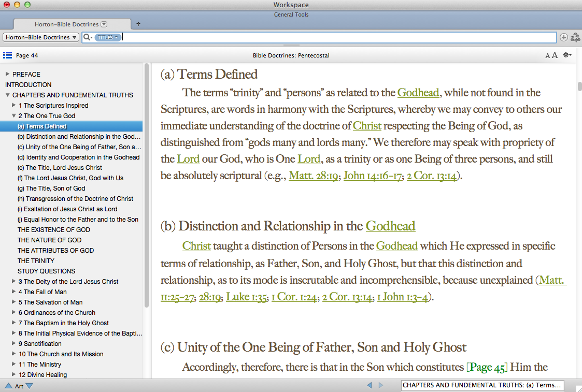Collapse the 2 The One True God chapter
The width and height of the screenshot is (582, 392).
(x=14, y=116)
